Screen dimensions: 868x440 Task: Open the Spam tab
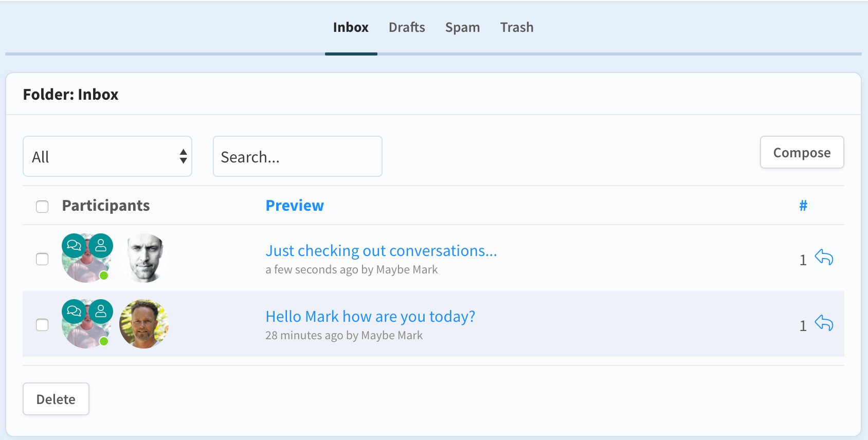click(x=462, y=27)
